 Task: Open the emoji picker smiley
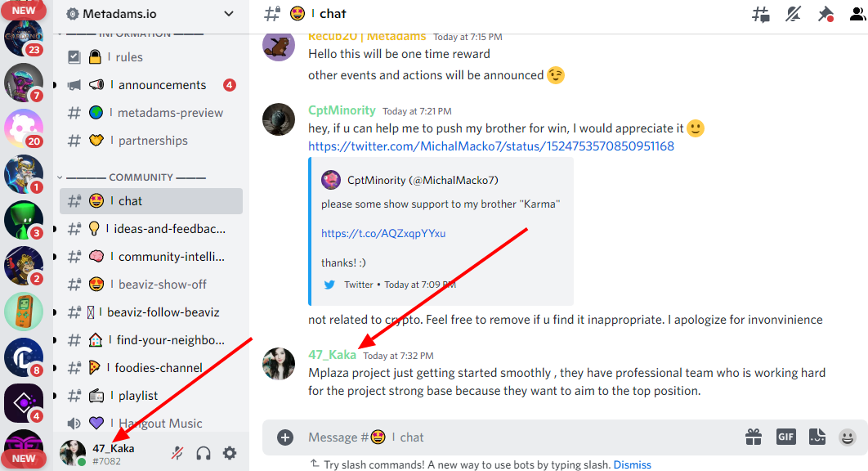point(847,437)
